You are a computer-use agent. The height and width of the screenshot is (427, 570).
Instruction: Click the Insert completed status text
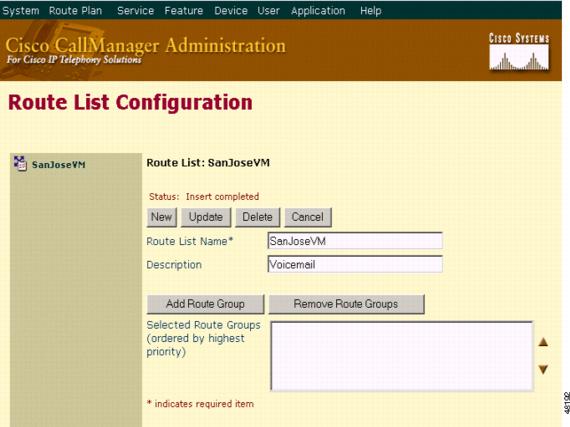point(222,197)
